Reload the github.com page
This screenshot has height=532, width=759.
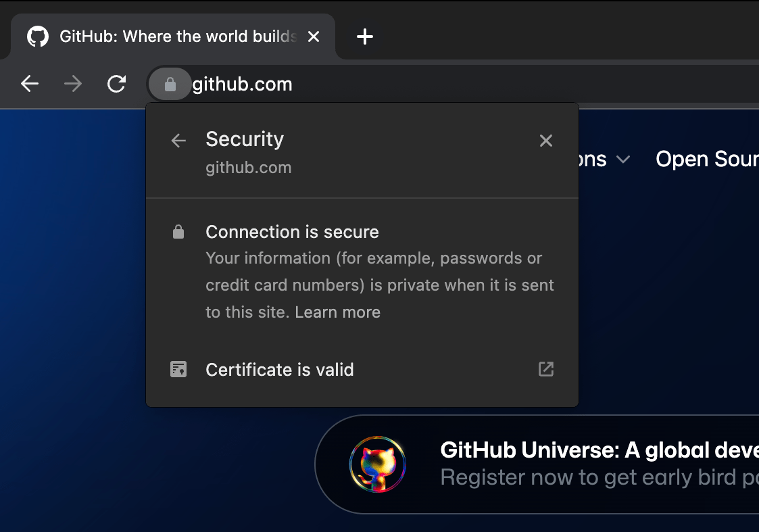[116, 83]
